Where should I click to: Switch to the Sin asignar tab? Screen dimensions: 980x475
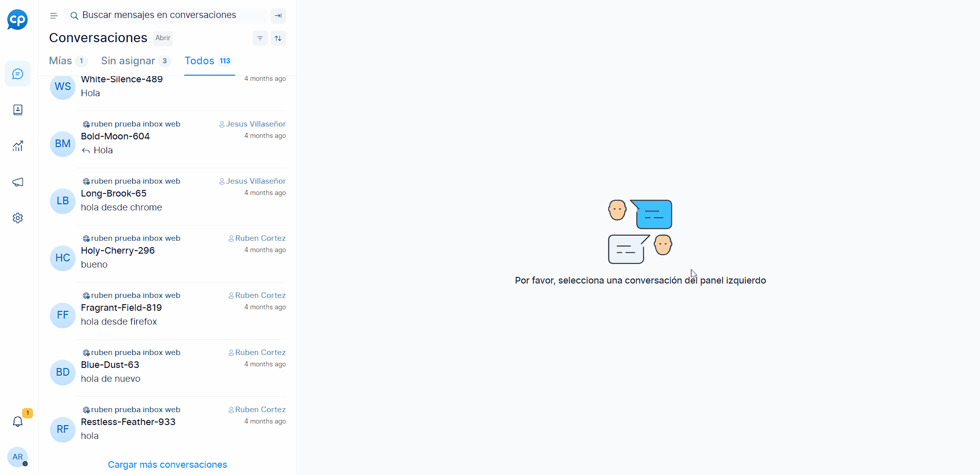tap(128, 61)
